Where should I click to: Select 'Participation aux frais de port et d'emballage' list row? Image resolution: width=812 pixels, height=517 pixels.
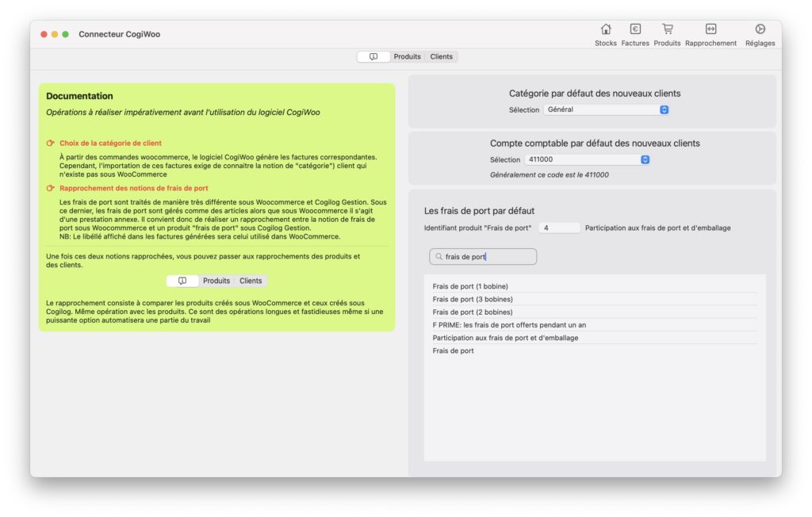click(x=595, y=338)
